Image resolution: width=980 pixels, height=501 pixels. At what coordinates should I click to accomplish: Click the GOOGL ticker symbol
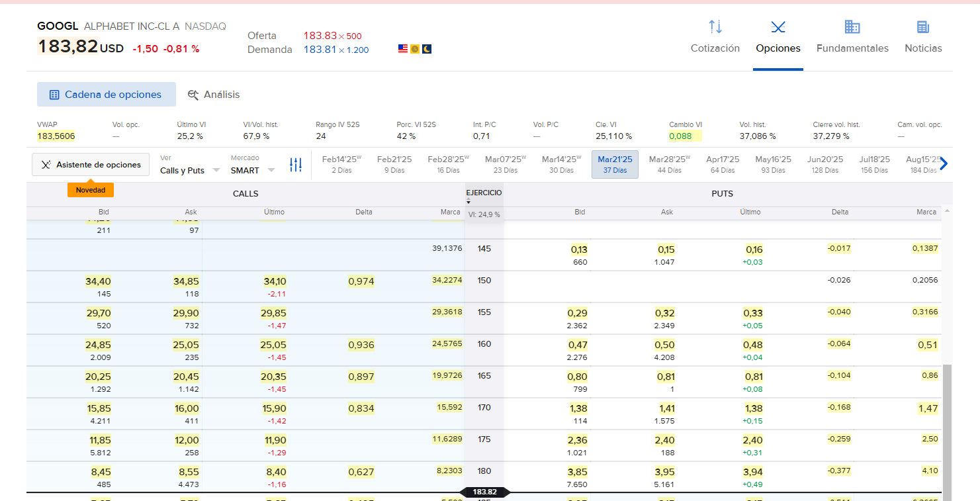click(58, 26)
